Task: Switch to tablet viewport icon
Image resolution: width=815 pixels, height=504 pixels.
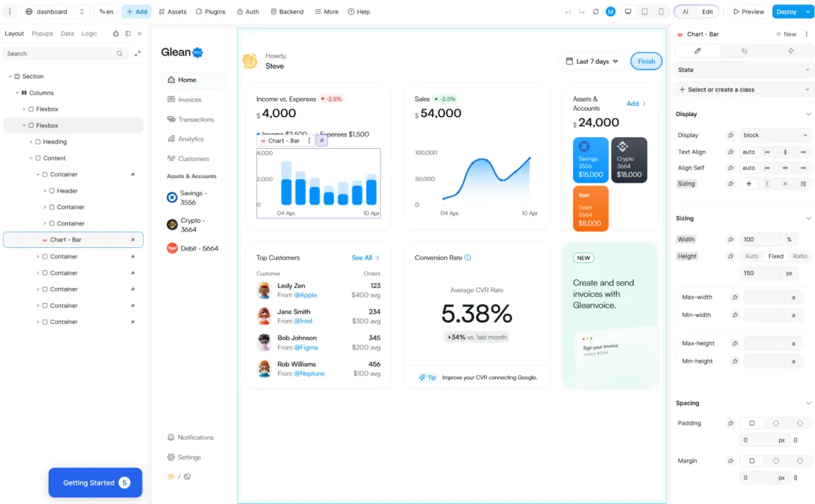Action: click(x=645, y=12)
